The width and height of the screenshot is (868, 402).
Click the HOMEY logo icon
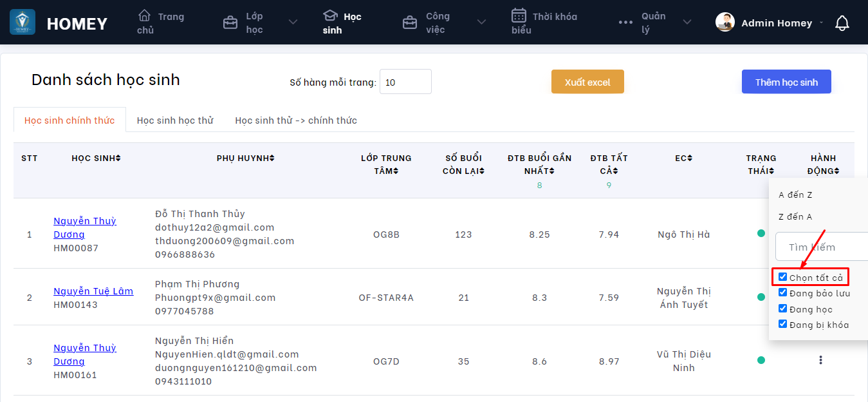pos(23,23)
